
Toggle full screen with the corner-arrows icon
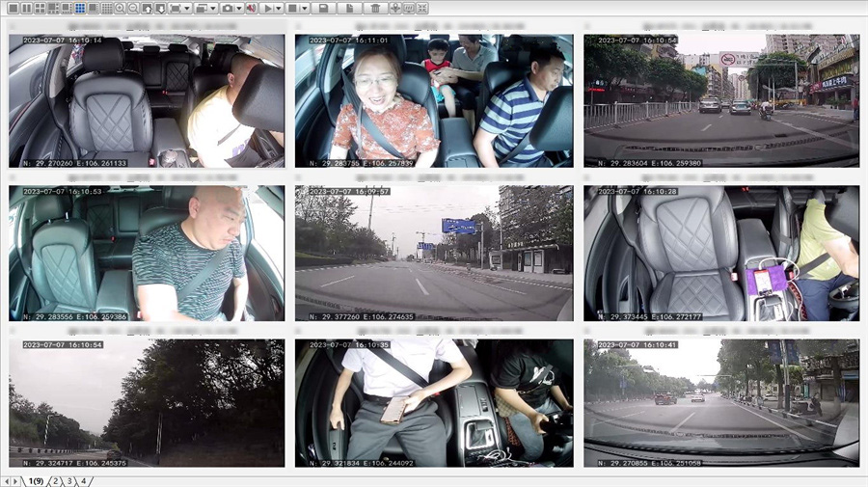coord(422,8)
